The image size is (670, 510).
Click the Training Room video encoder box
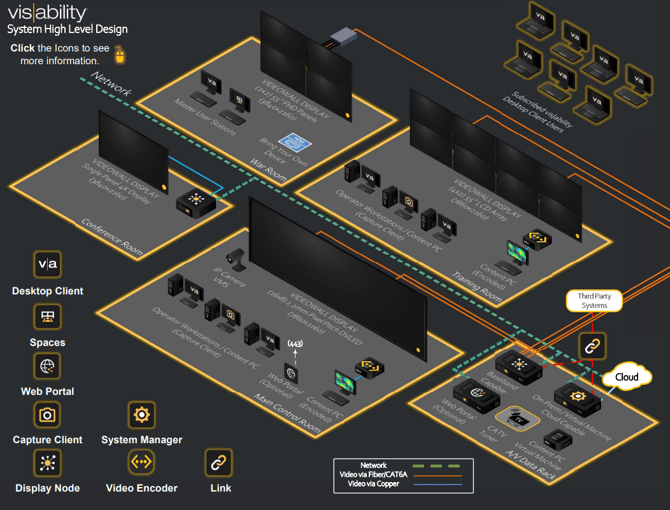coord(537,240)
